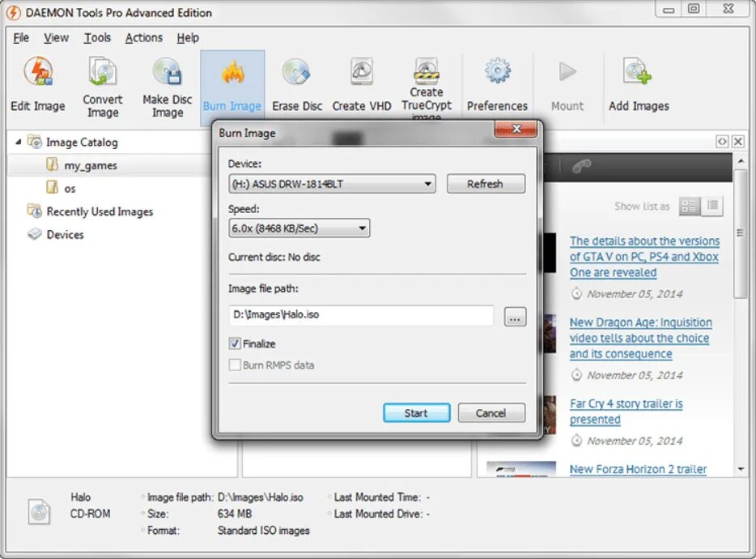
Task: Click news scrollbar down arrow
Action: [x=741, y=469]
